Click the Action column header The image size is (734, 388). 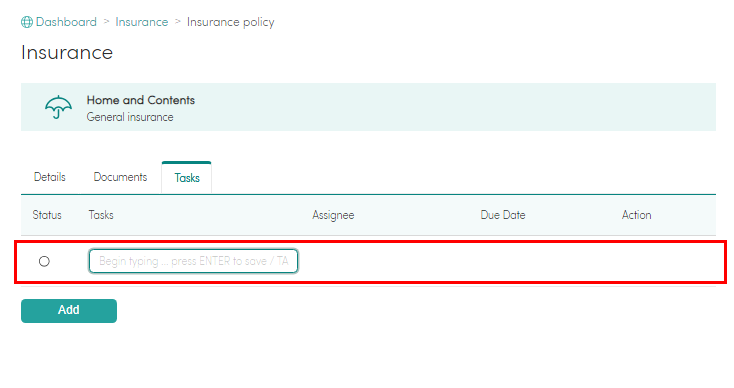click(x=637, y=215)
